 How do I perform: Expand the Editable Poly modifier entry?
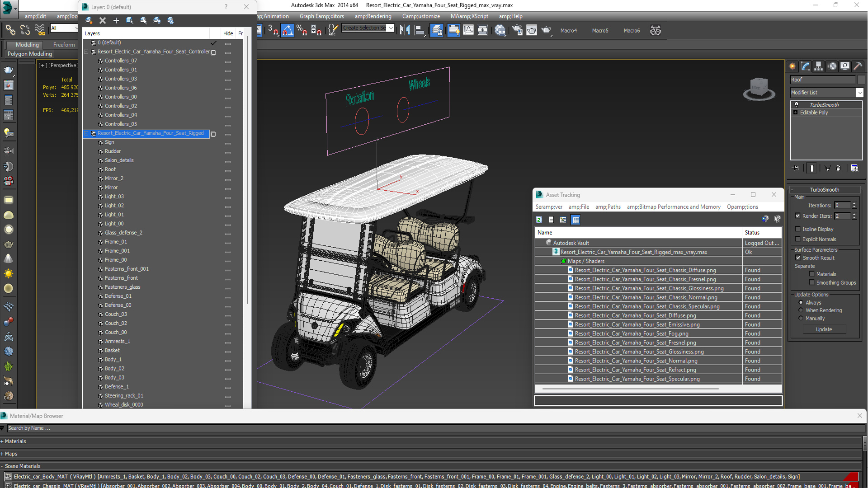point(796,113)
